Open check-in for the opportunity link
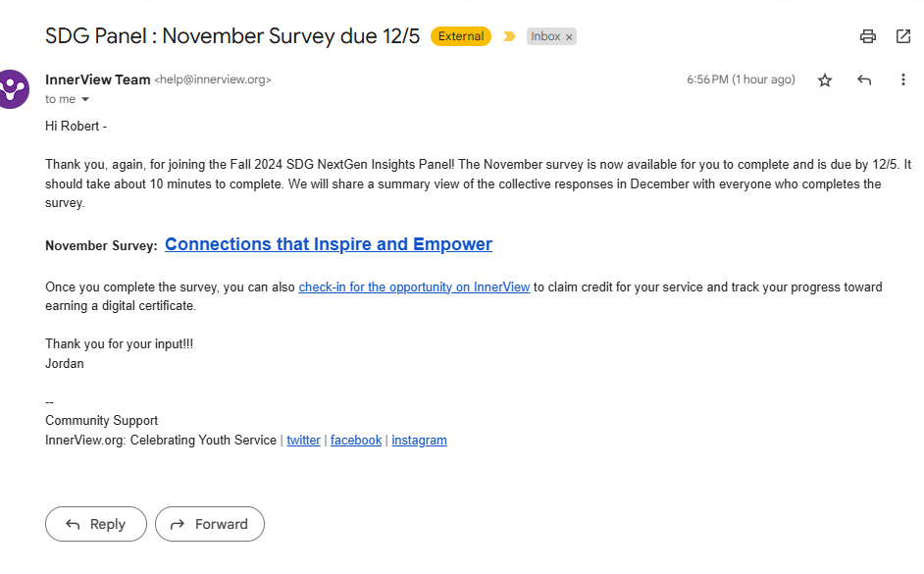 click(x=414, y=287)
